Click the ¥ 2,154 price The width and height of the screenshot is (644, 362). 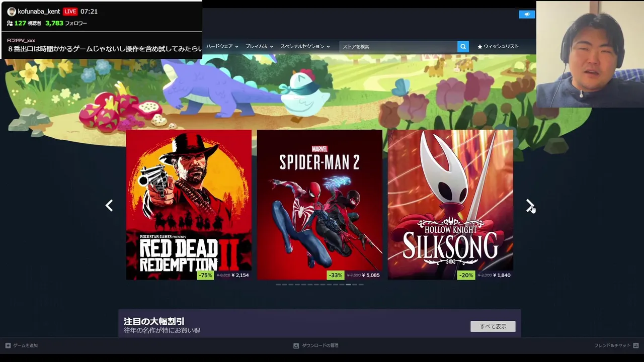[x=240, y=275]
